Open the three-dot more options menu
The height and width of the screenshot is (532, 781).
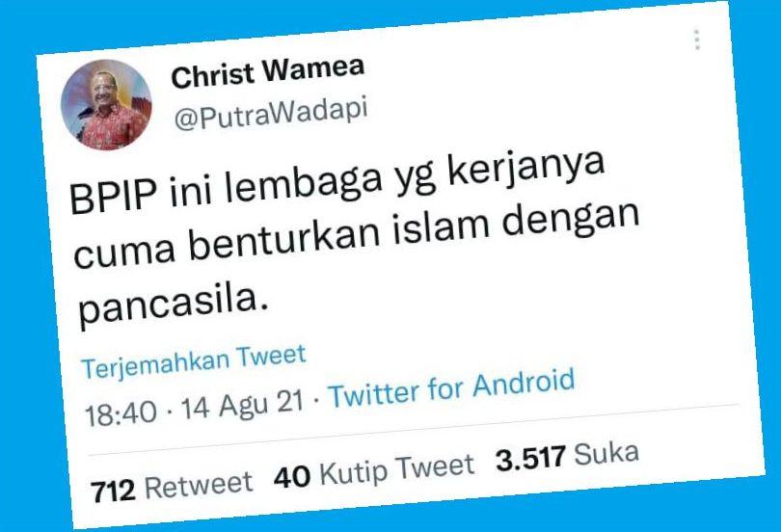click(697, 40)
